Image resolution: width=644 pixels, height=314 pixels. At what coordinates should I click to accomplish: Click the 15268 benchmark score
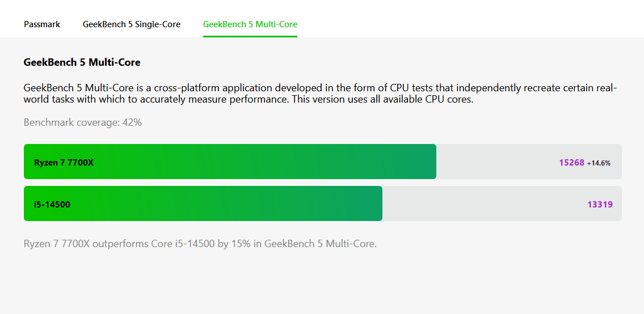(571, 163)
